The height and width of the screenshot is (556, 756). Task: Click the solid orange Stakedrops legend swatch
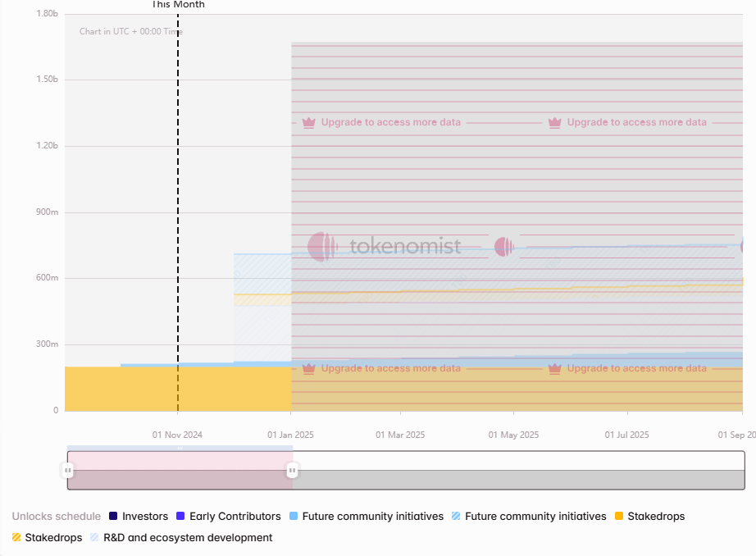point(619,517)
